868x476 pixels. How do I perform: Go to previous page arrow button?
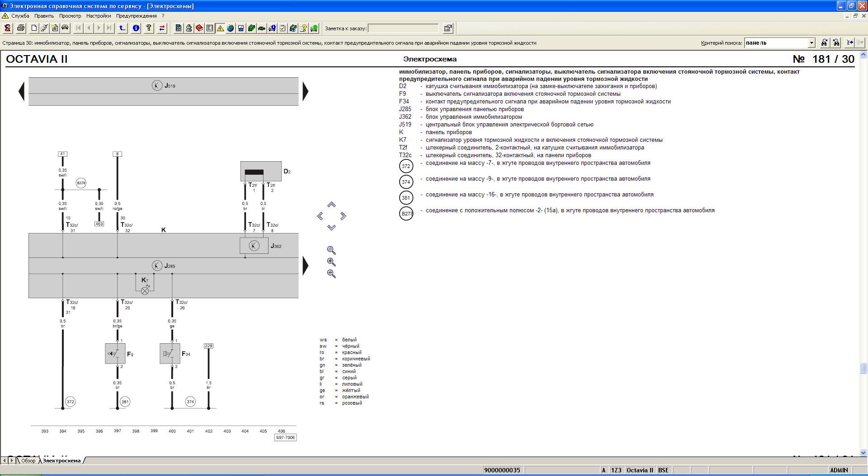click(x=89, y=28)
